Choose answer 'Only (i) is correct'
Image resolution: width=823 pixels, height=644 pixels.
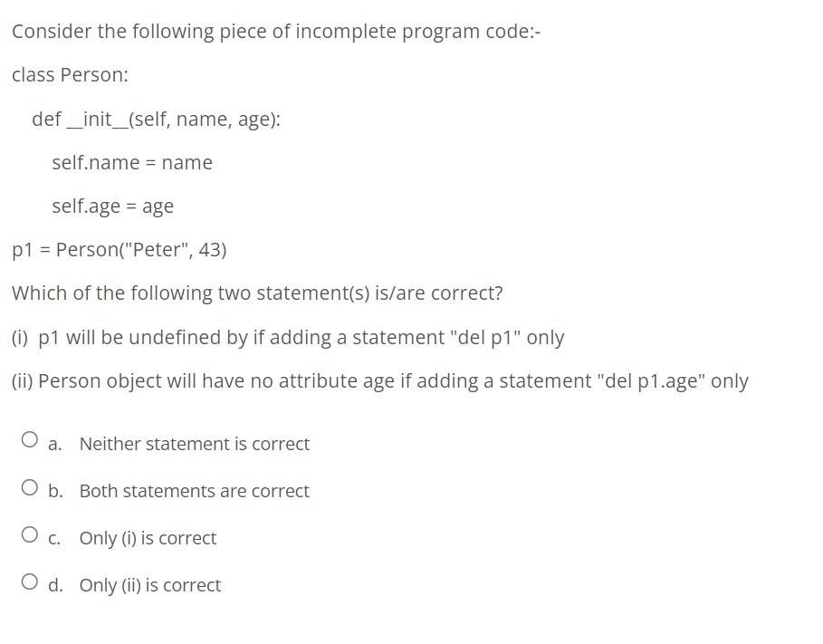coord(148,538)
